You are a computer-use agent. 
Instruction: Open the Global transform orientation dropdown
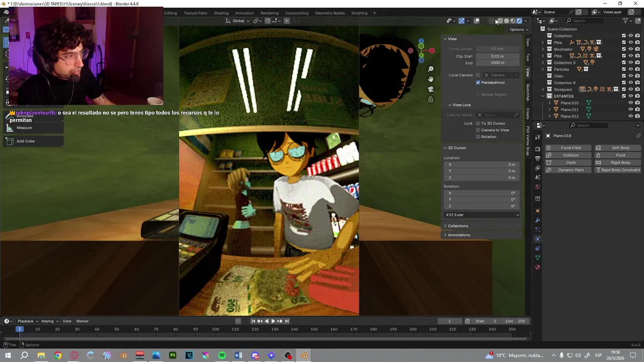pyautogui.click(x=237, y=21)
